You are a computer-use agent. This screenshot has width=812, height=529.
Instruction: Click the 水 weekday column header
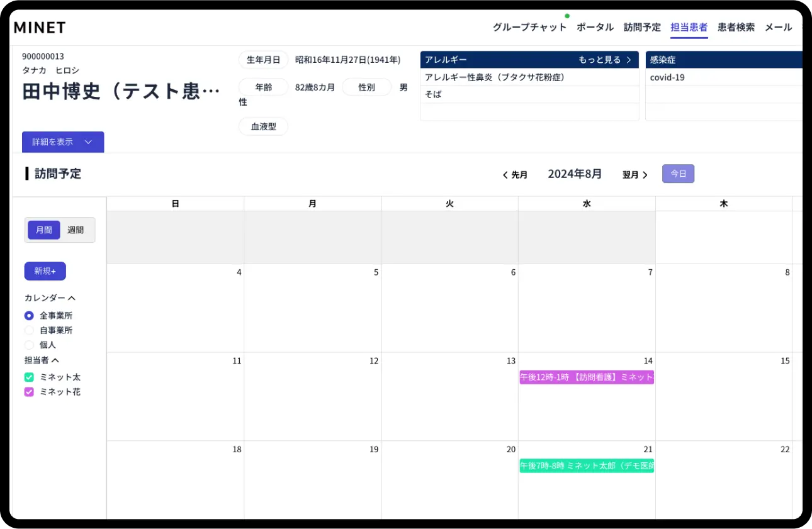click(587, 204)
